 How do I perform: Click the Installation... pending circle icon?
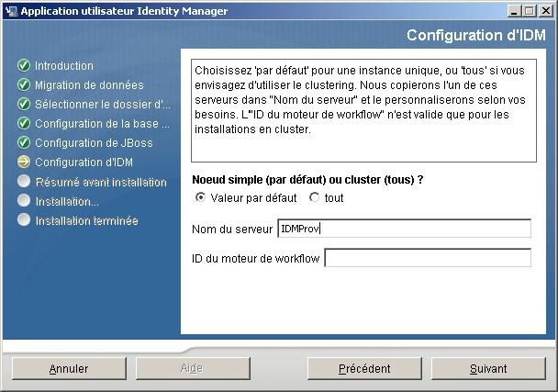pos(24,200)
